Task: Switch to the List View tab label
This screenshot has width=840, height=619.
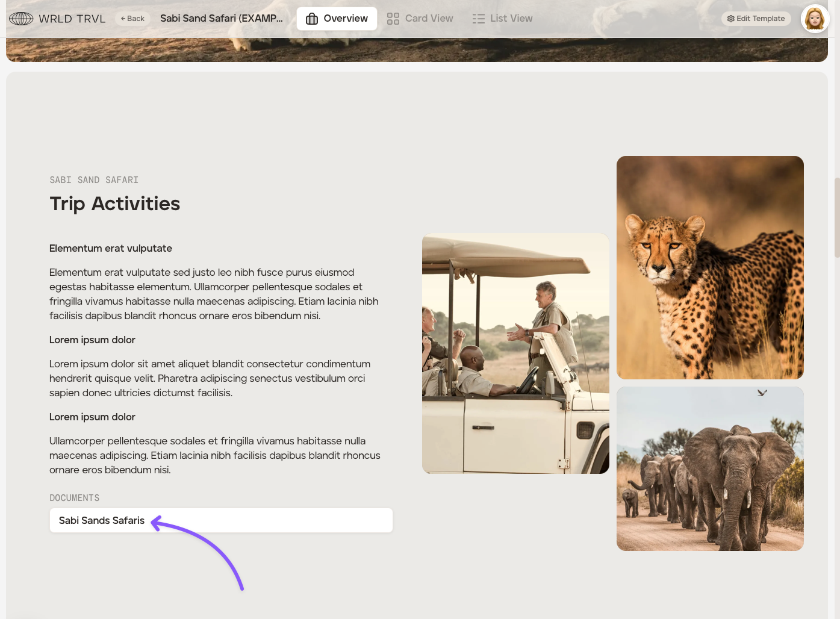Action: point(511,19)
